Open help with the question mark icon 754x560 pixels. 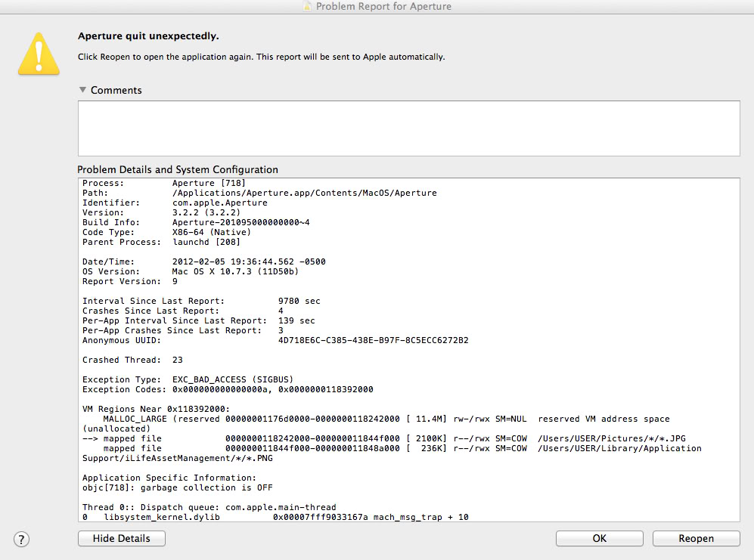point(21,540)
